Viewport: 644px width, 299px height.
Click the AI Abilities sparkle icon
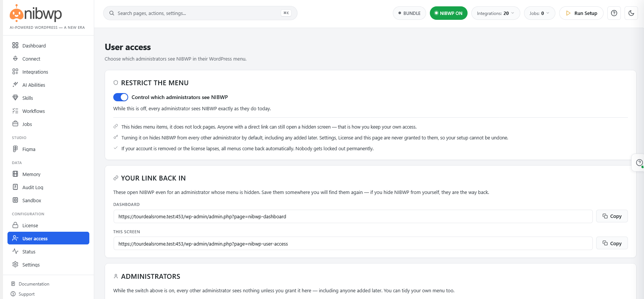(15, 84)
